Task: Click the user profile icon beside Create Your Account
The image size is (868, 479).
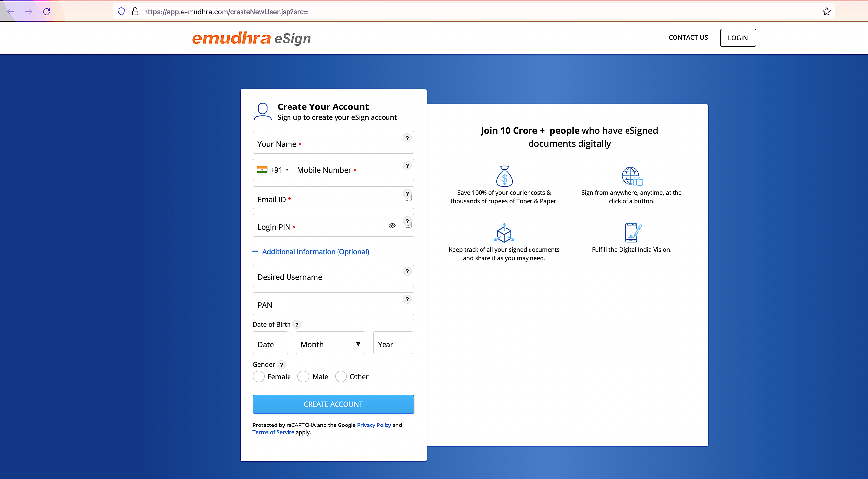Action: [x=263, y=111]
